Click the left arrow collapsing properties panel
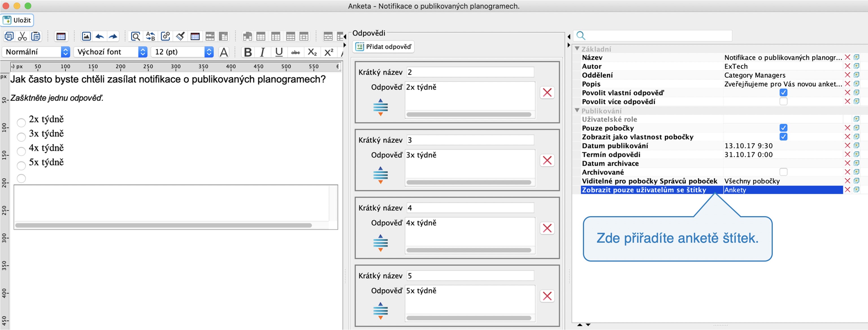Viewport: 868px width, 330px height. [569, 36]
